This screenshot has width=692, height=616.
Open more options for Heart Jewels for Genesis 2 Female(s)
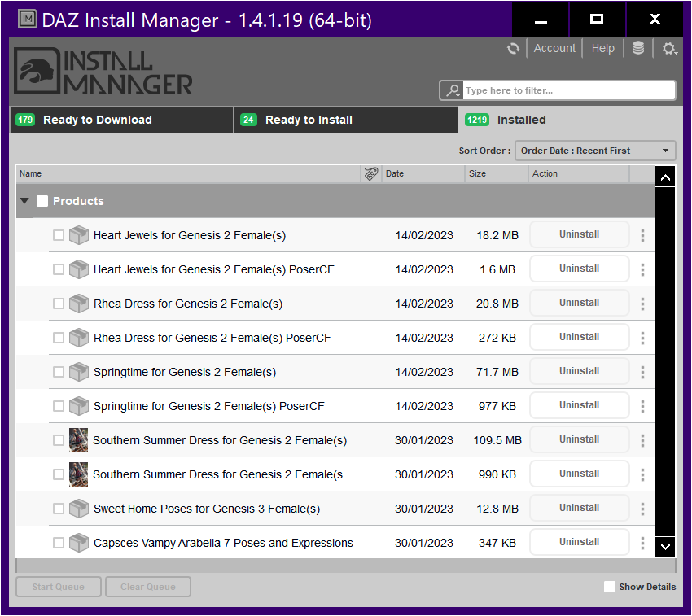[x=642, y=235]
